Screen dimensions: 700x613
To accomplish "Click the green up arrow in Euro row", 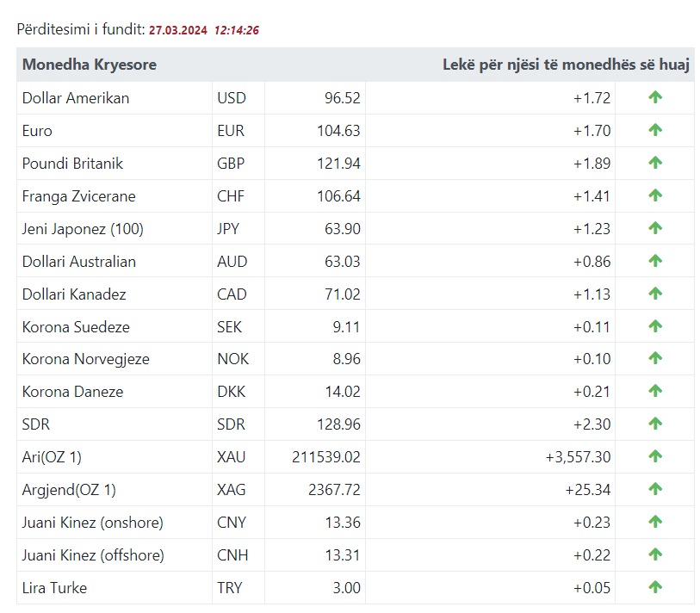I will point(654,131).
